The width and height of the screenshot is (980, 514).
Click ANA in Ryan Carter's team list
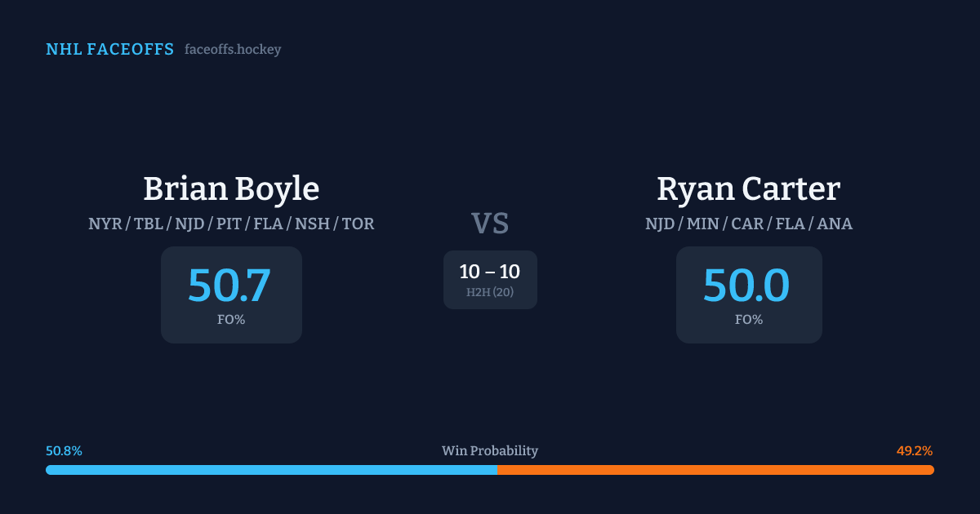(x=835, y=224)
